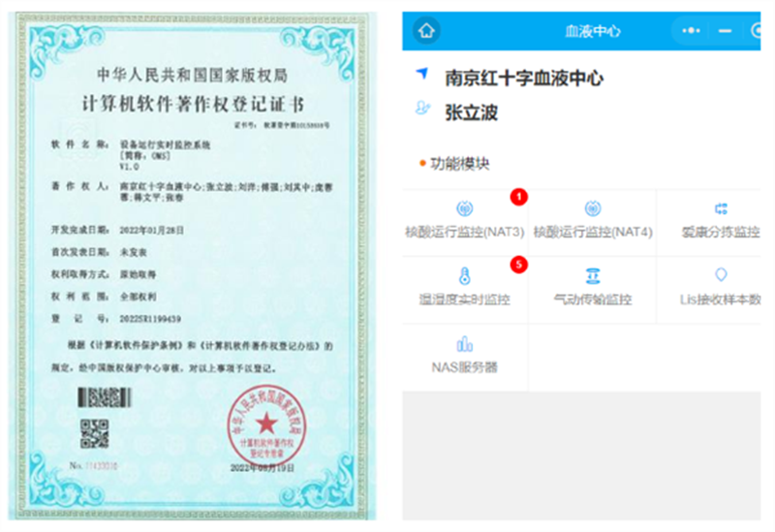Click the minimize dash in header capsule
This screenshot has height=532, width=775.
(x=725, y=30)
